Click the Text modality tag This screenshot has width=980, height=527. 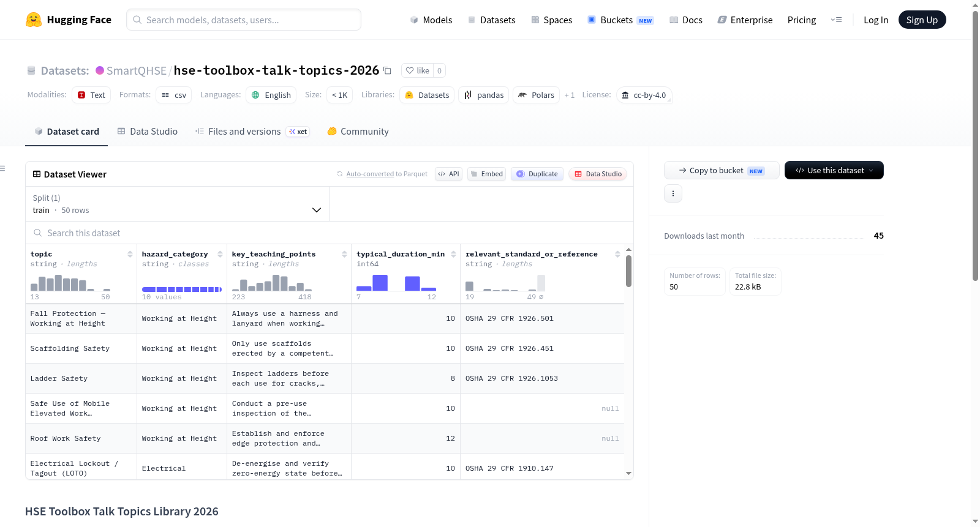(91, 95)
